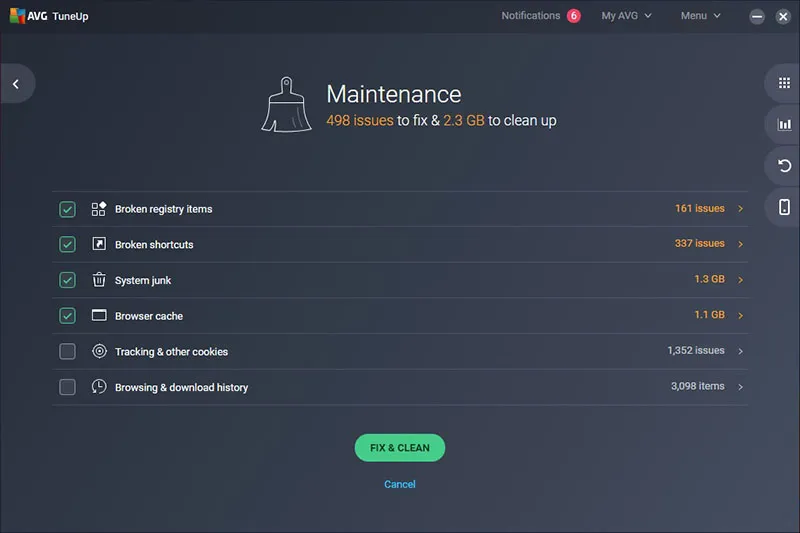Select Browsing & download history label
This screenshot has height=533, width=800.
coord(182,388)
